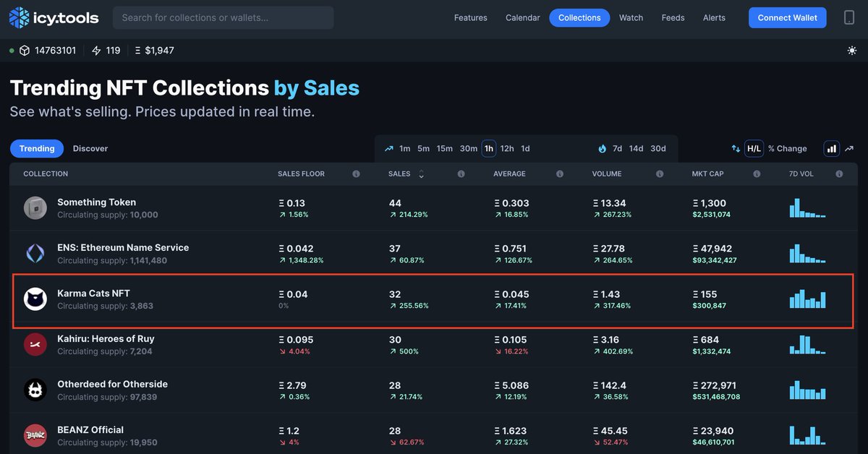868x454 pixels.
Task: Click the line chart icon at right
Action: click(849, 149)
